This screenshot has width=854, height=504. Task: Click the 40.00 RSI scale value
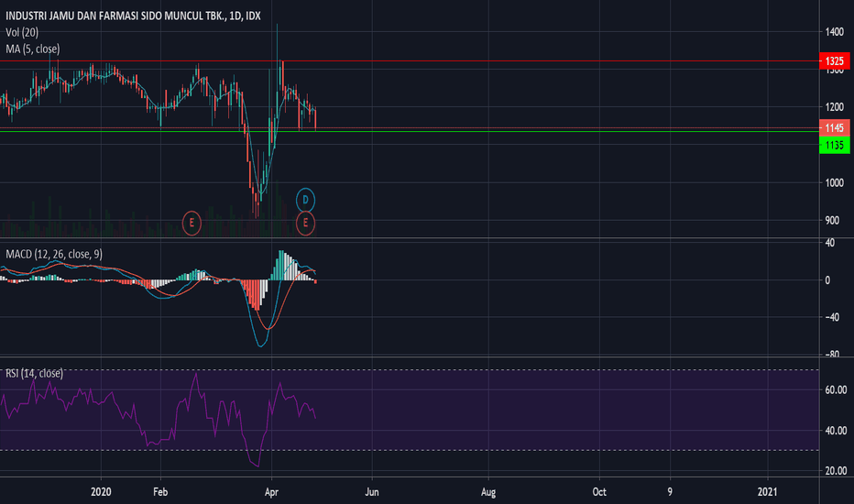click(836, 431)
